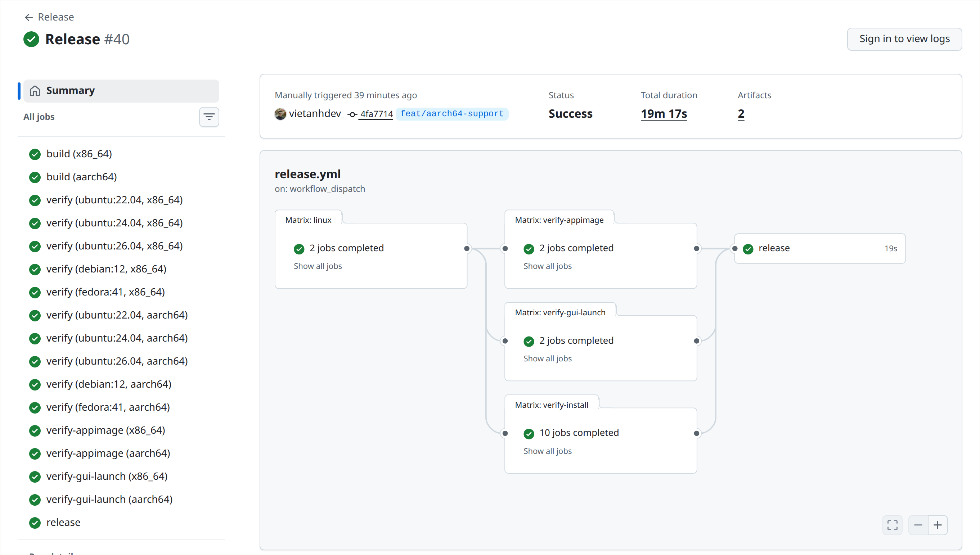Zoom out the workflow graph with minus
The width and height of the screenshot is (980, 555).
coord(918,525)
